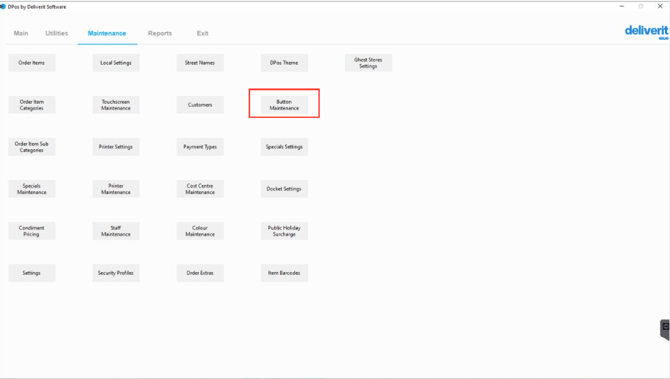
Task: Open Ghost Stores Settings
Action: [x=368, y=63]
